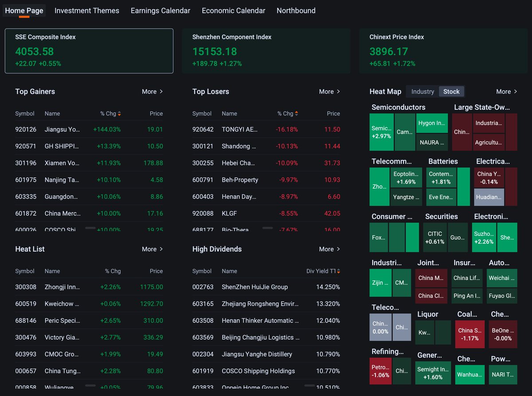
Task: Open More for High Dividends
Action: pyautogui.click(x=329, y=249)
